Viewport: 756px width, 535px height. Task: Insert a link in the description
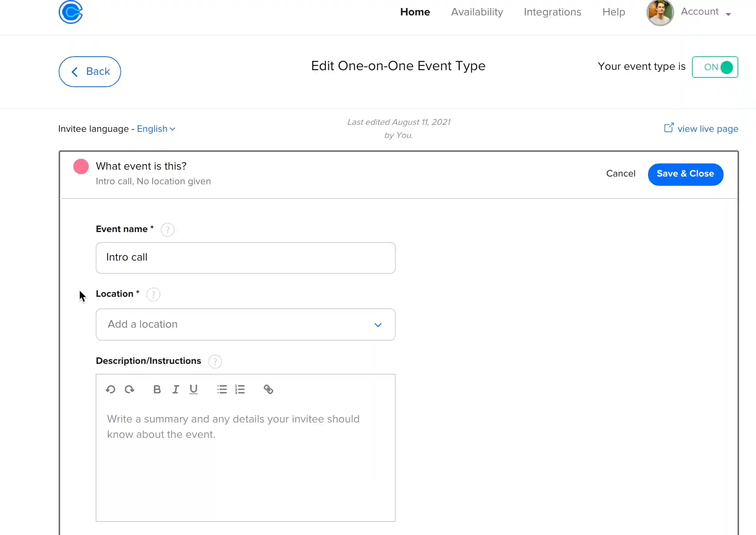coord(268,389)
